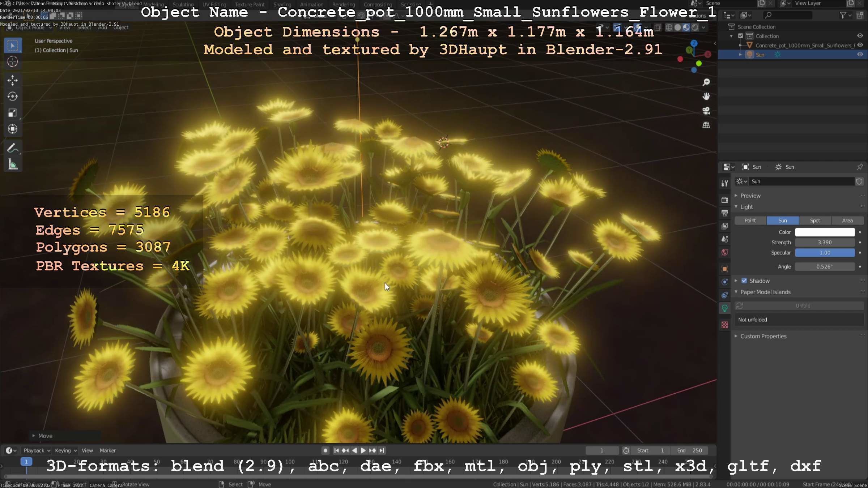Jump to the timeline end frame
868x488 pixels.
(x=382, y=450)
